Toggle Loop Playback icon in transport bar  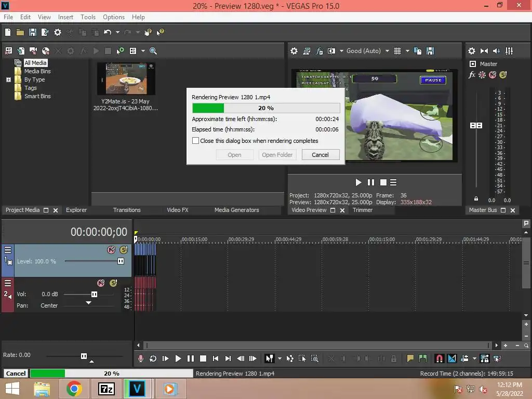153,358
